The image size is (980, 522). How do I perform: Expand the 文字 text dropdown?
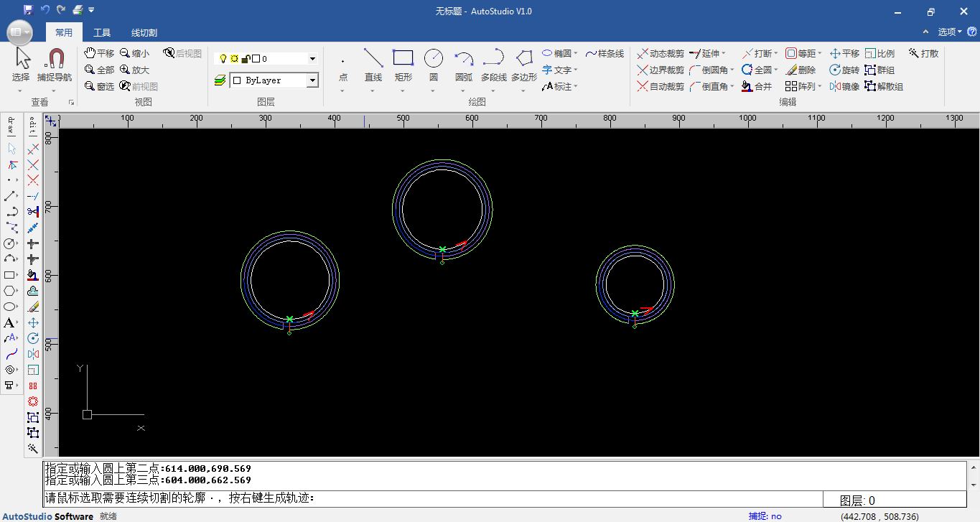click(x=576, y=70)
